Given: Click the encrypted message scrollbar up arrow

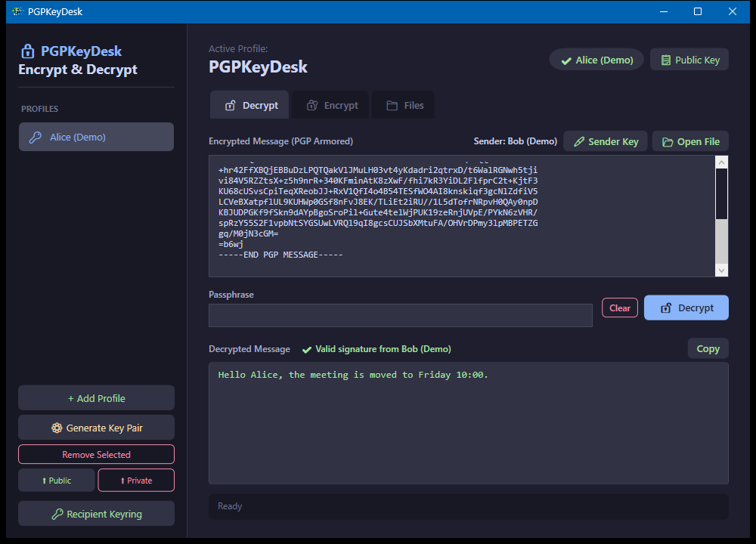Looking at the screenshot, I should click(x=722, y=162).
